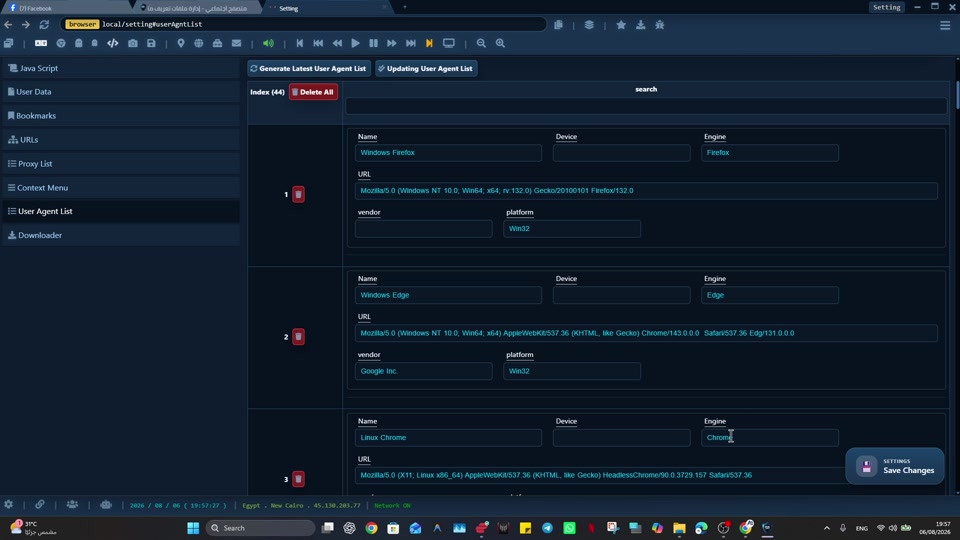960x540 pixels.
Task: Toggle the green speaker sound icon
Action: (x=268, y=43)
